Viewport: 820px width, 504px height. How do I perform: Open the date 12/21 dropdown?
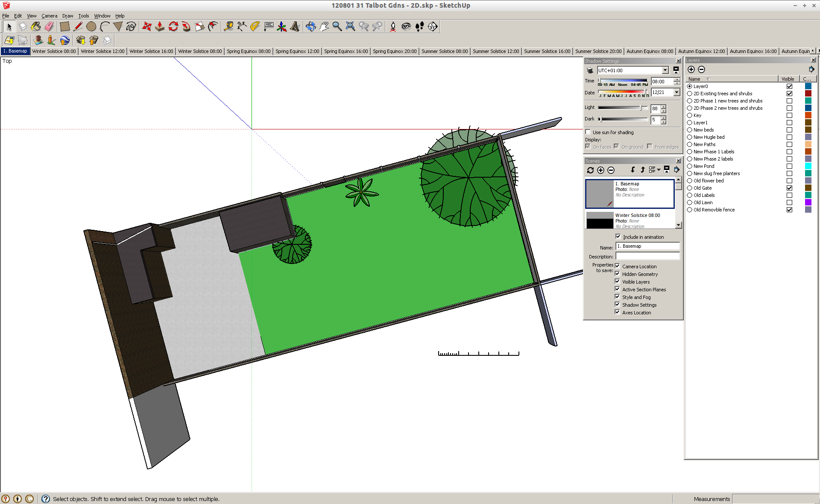[676, 92]
